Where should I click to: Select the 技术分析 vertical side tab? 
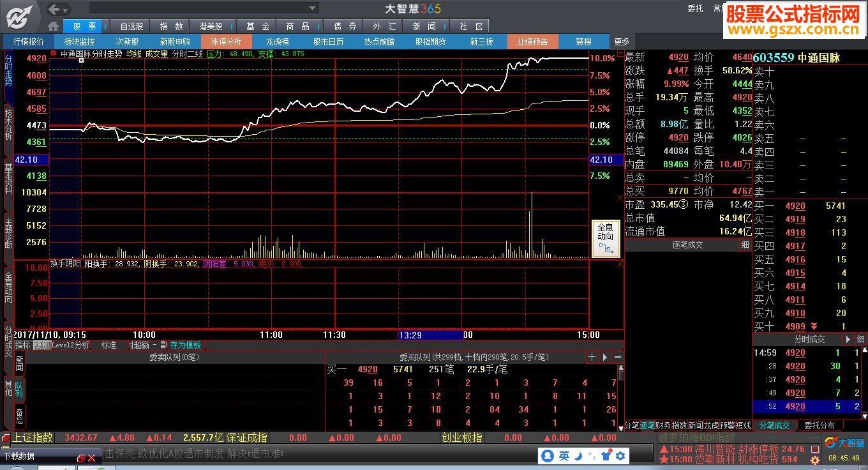[8, 130]
